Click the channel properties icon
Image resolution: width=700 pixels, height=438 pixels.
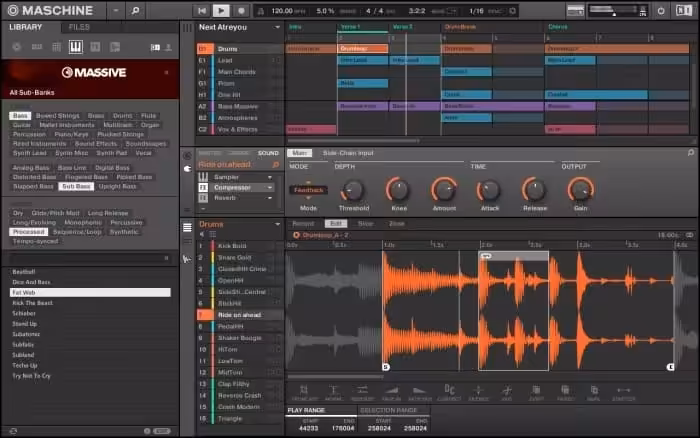coord(188,156)
